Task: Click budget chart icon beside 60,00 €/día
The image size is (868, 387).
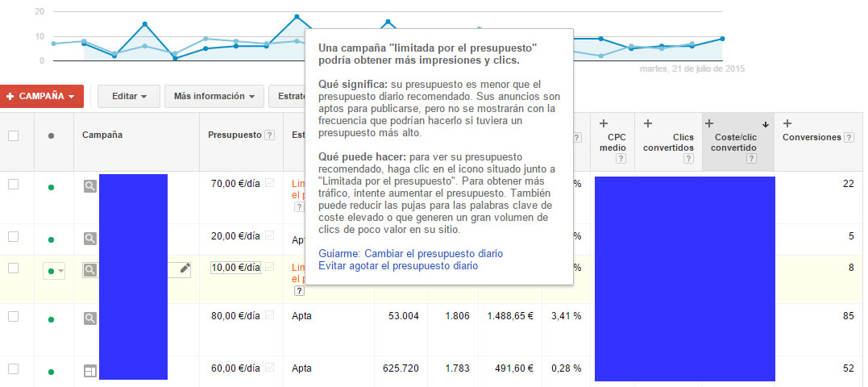Action: [x=270, y=367]
